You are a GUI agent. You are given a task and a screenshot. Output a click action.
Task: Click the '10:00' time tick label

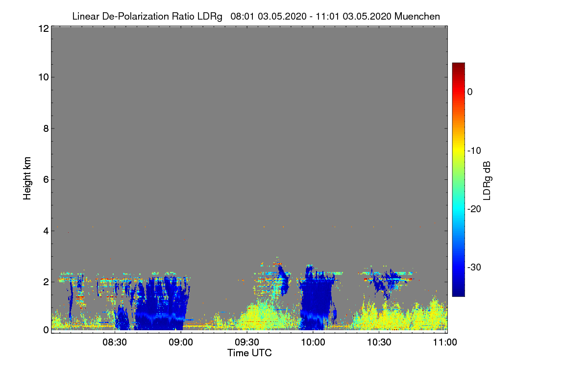click(x=314, y=343)
